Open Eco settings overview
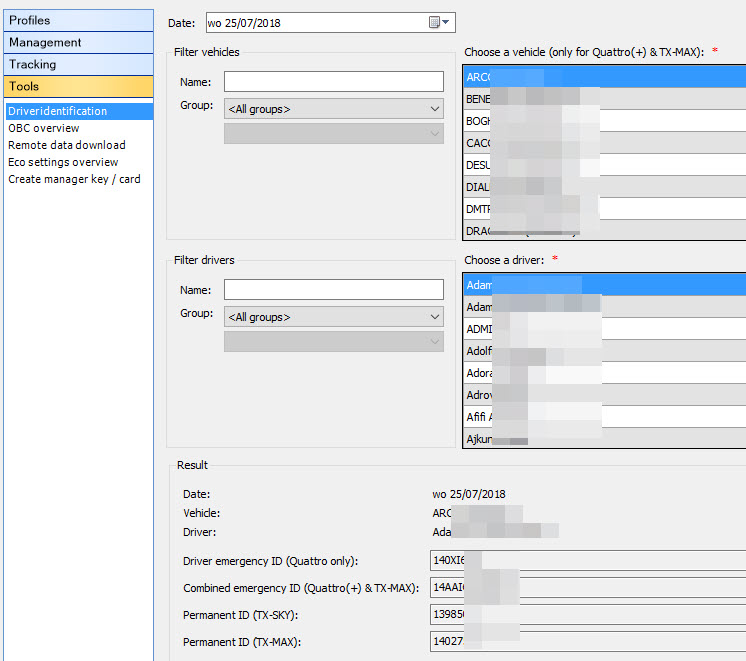This screenshot has height=661, width=746. point(63,162)
